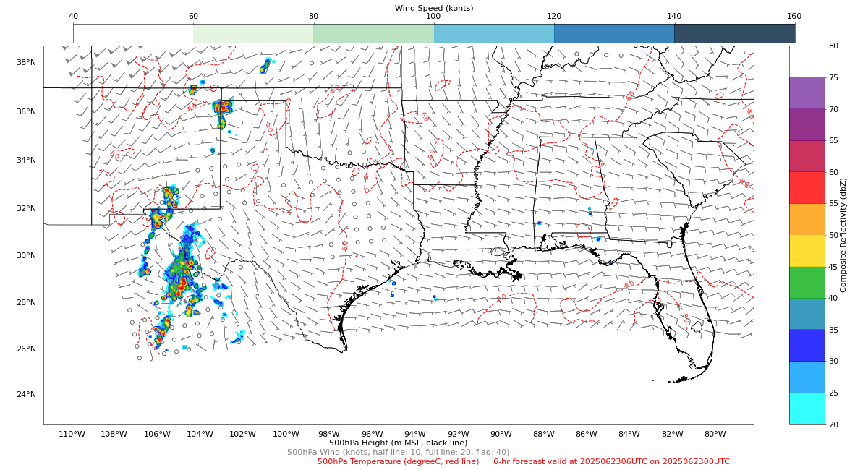This screenshot has width=868, height=470.
Task: Click the 75 reflectivity colorbar tick value
Action: 833,77
